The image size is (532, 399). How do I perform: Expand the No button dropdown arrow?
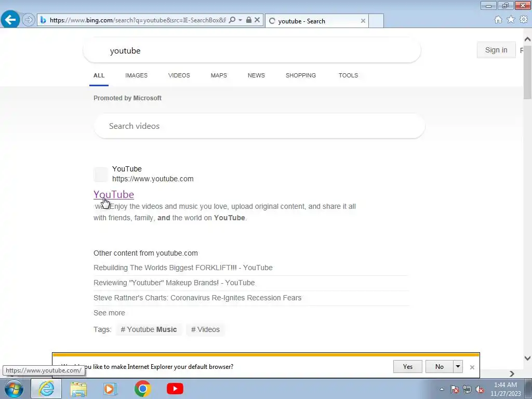458,366
